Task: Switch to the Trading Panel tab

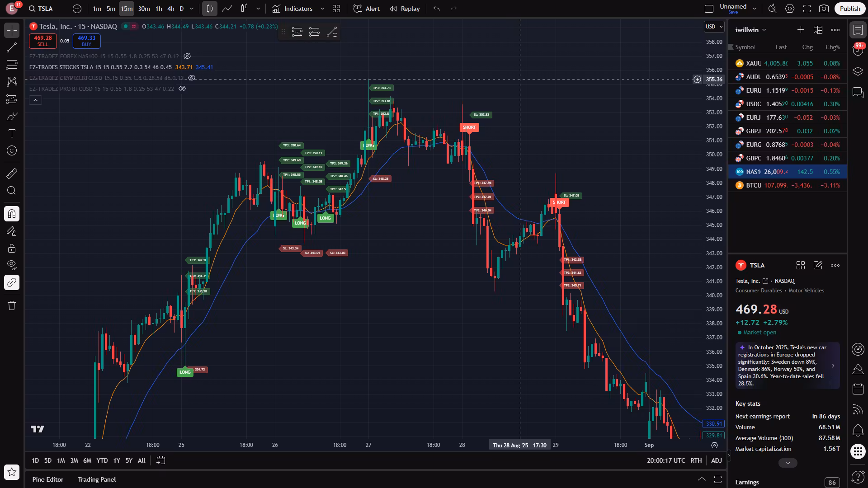Action: pyautogui.click(x=97, y=479)
